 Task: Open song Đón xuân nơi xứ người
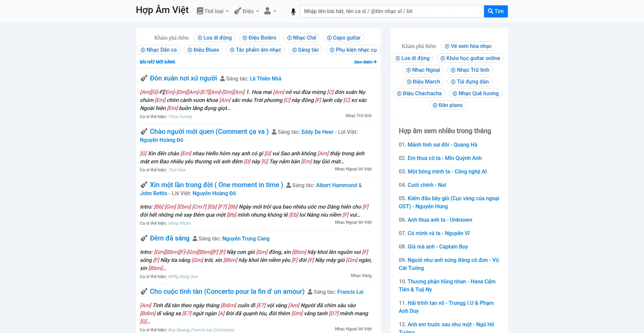tap(183, 78)
